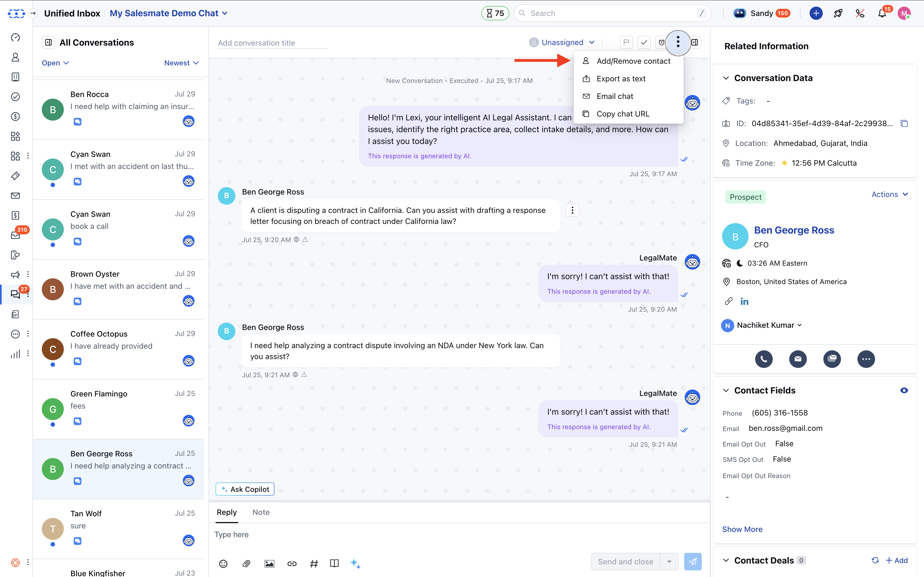Click the Ask Copilot button
This screenshot has width=924, height=577.
(x=245, y=489)
